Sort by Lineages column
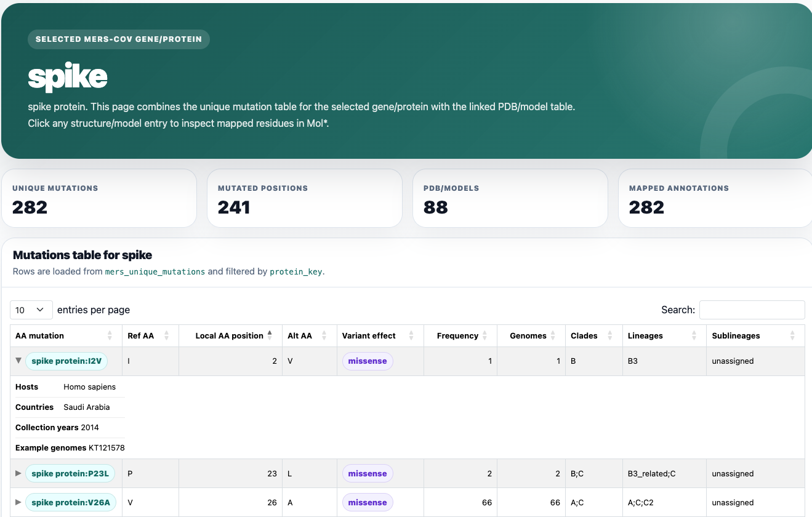The width and height of the screenshot is (812, 517). [664, 335]
